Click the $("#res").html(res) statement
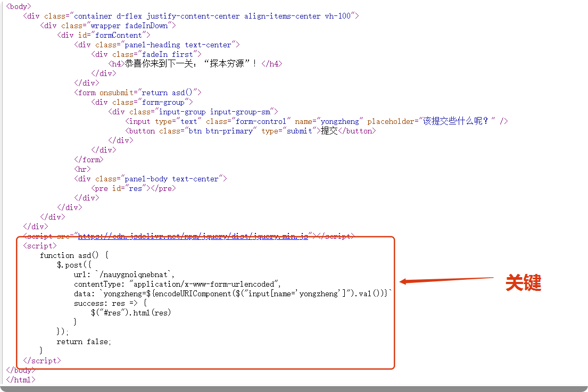Image resolution: width=588 pixels, height=392 pixels. coord(131,313)
